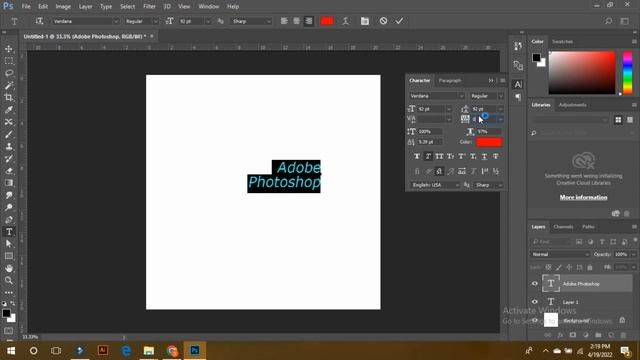Select the Zoom tool in toolbar
The image size is (640, 360).
9,280
